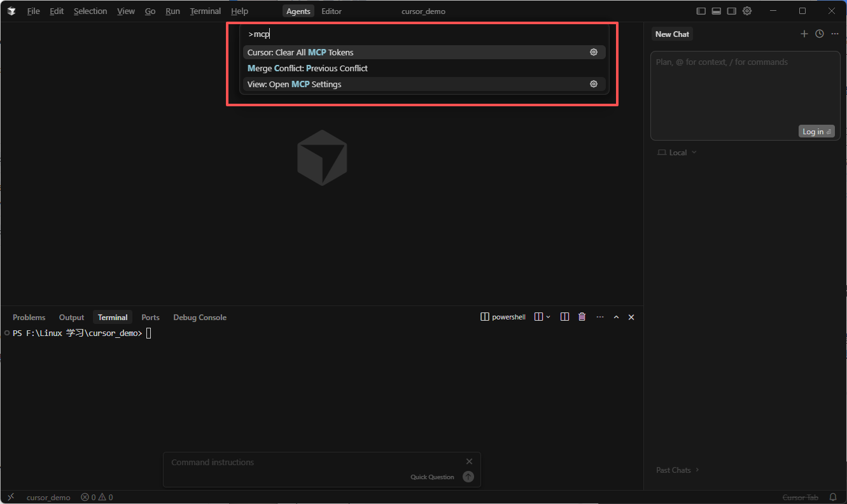Expand the Past Chats section
847x504 pixels.
point(678,470)
